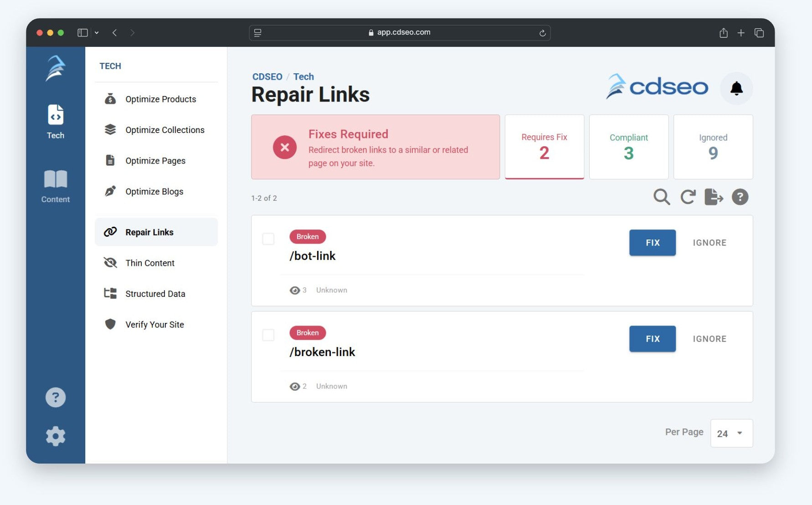Click the browser address bar

pyautogui.click(x=400, y=33)
